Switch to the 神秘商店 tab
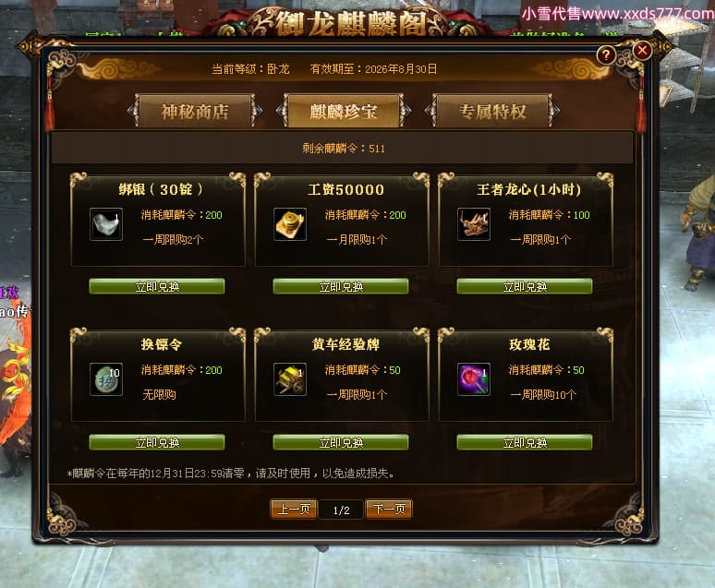The width and height of the screenshot is (715, 588). pyautogui.click(x=195, y=111)
